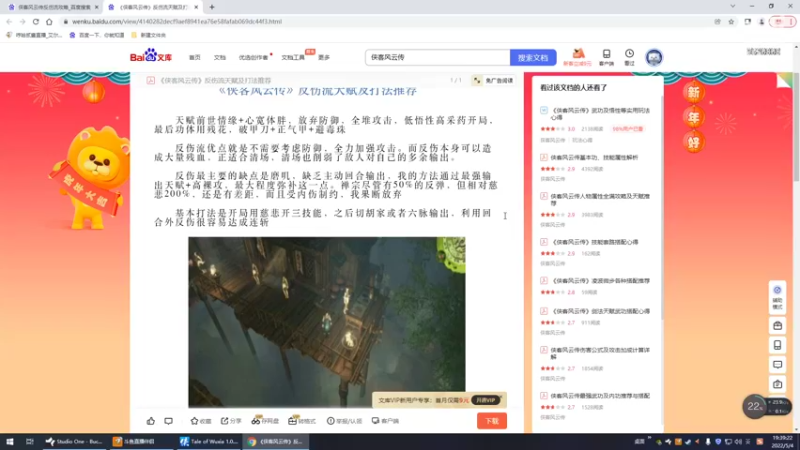Click the 收藏 star favorite button
800x450 pixels.
(x=201, y=421)
